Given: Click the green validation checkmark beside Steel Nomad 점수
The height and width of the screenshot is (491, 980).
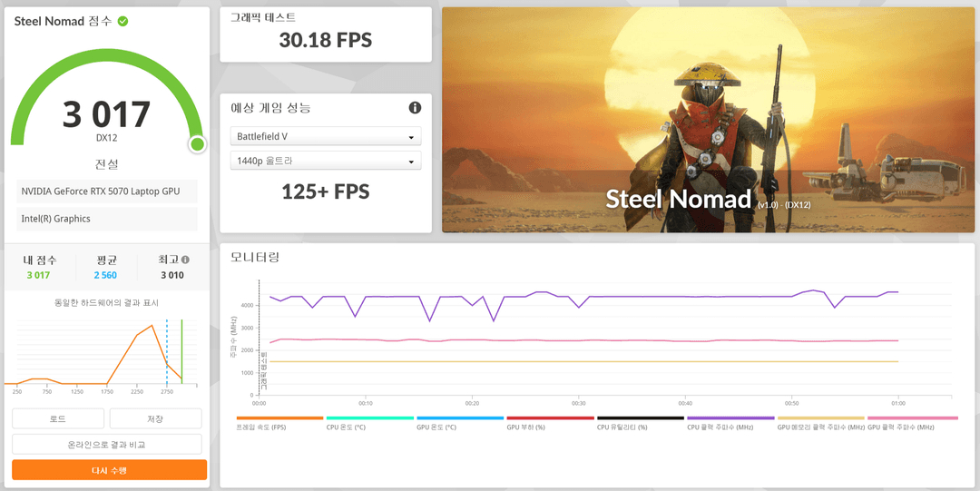Looking at the screenshot, I should point(122,21).
